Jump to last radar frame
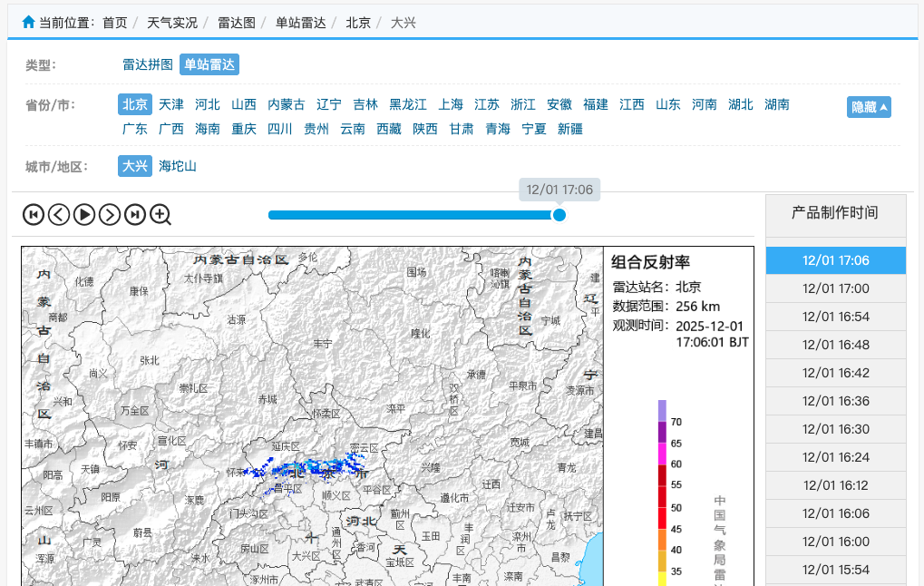This screenshot has height=586, width=924. tap(135, 215)
